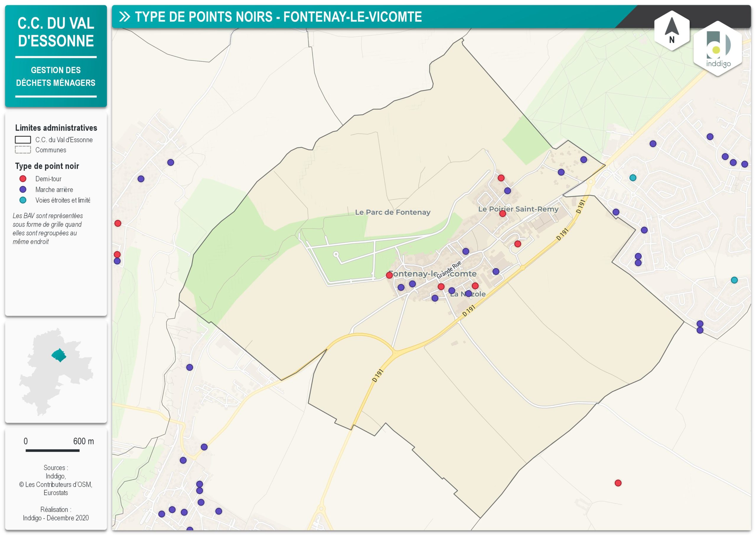
Task: Click the D 191 label near the southern interchange
Action: pos(378,375)
